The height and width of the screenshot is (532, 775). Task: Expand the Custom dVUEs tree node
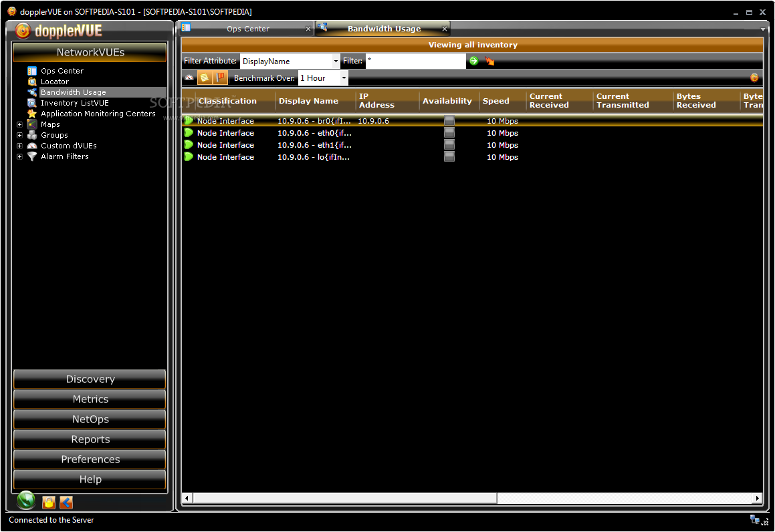[20, 146]
